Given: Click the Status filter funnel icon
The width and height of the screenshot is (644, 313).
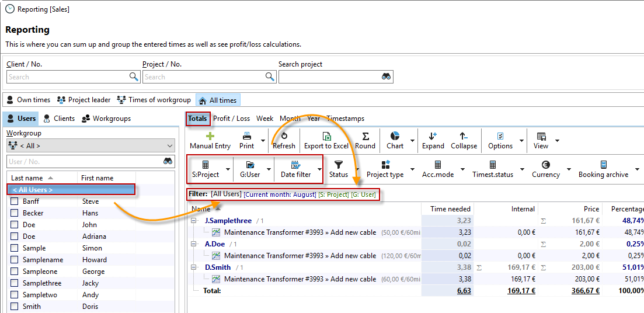Looking at the screenshot, I should [x=339, y=165].
